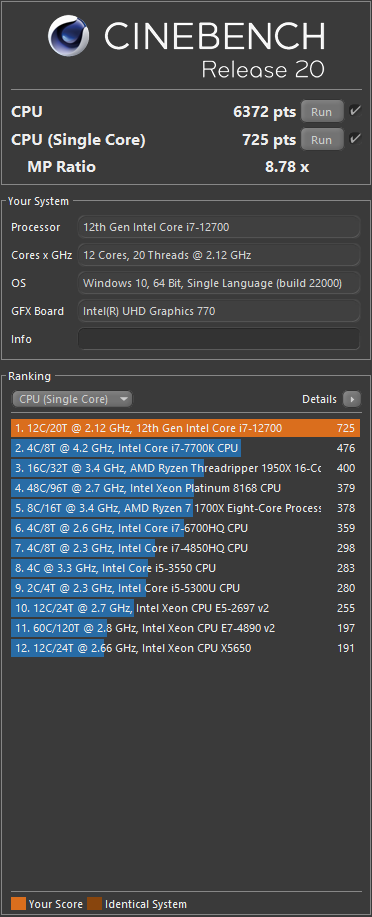
Task: Select ranking row AMD Ryzen 7 1700X
Action: click(185, 508)
